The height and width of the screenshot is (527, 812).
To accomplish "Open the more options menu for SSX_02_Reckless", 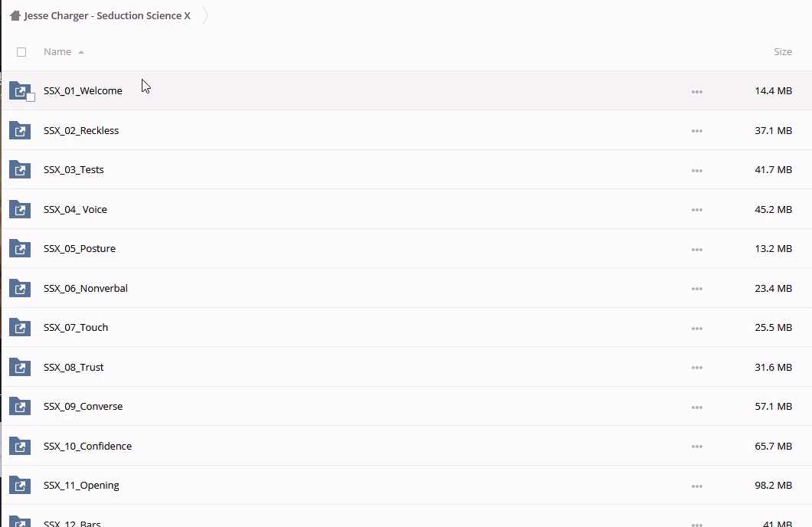I will tap(696, 131).
